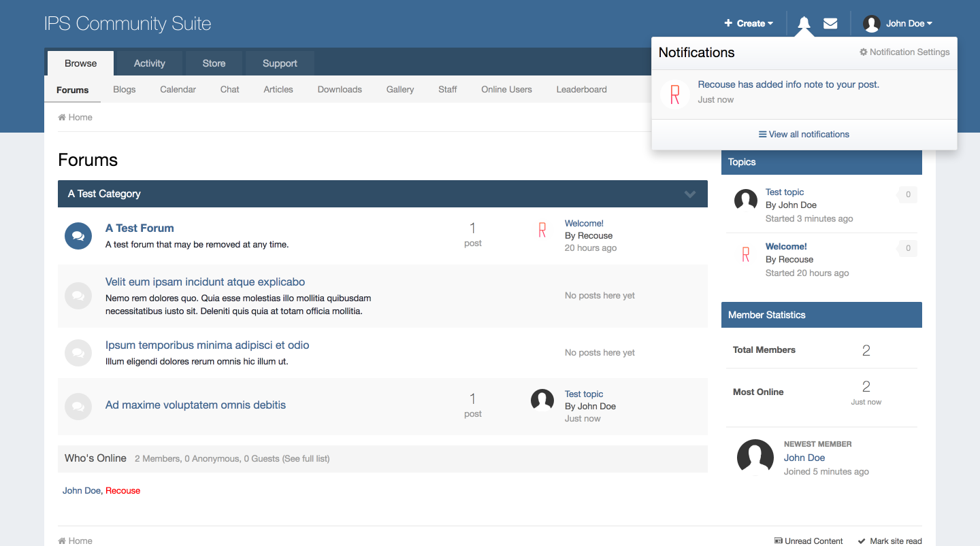
Task: Open Recouse's info note notification
Action: point(788,85)
